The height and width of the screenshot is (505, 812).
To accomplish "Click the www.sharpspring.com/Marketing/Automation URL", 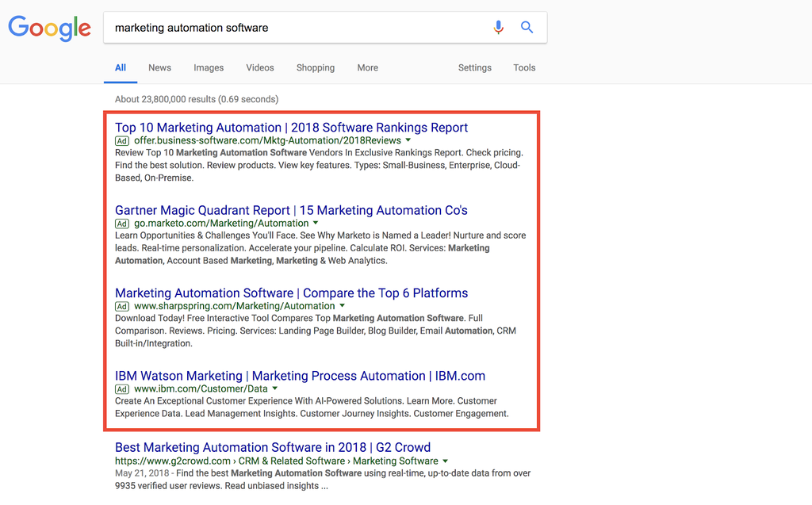I will click(x=235, y=307).
